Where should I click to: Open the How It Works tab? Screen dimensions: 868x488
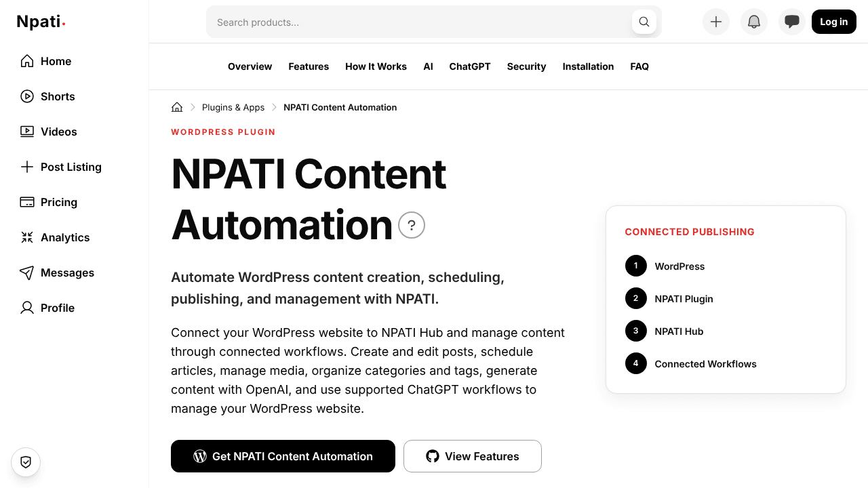[x=376, y=66]
